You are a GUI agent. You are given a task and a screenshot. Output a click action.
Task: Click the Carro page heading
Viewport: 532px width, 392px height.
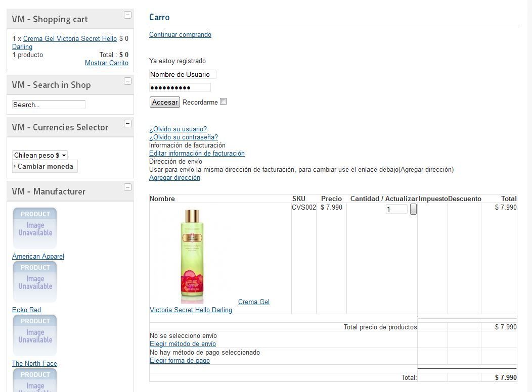tap(159, 17)
